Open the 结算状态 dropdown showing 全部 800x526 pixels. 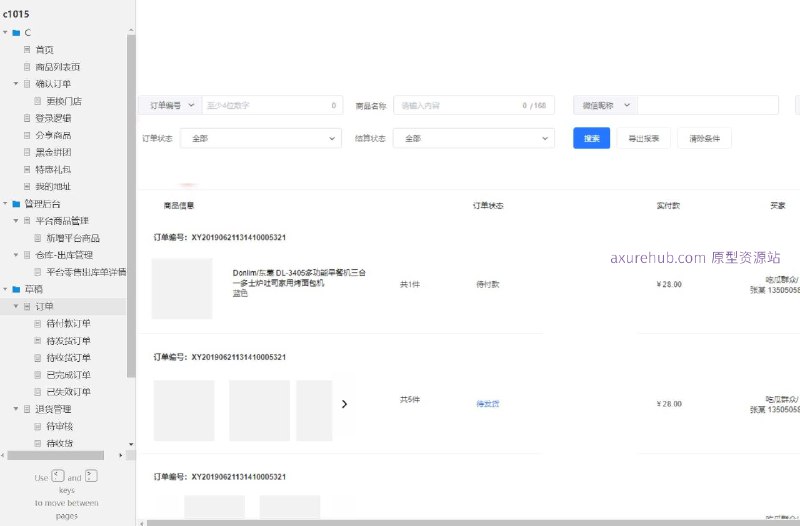tap(473, 138)
